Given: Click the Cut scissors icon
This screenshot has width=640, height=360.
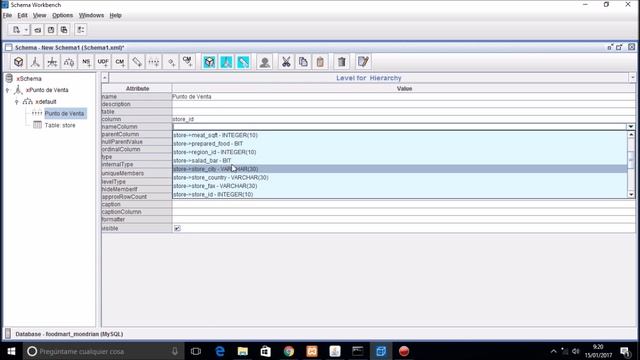Looking at the screenshot, I should [x=286, y=62].
